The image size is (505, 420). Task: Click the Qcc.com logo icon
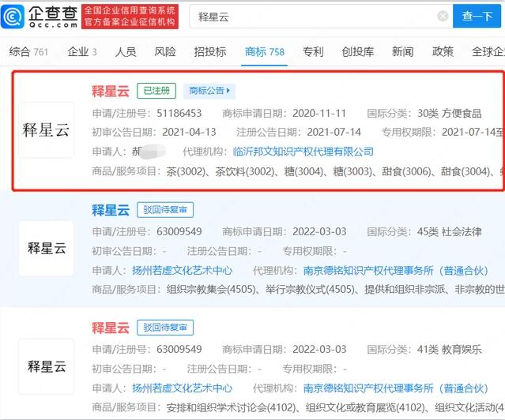(x=12, y=17)
